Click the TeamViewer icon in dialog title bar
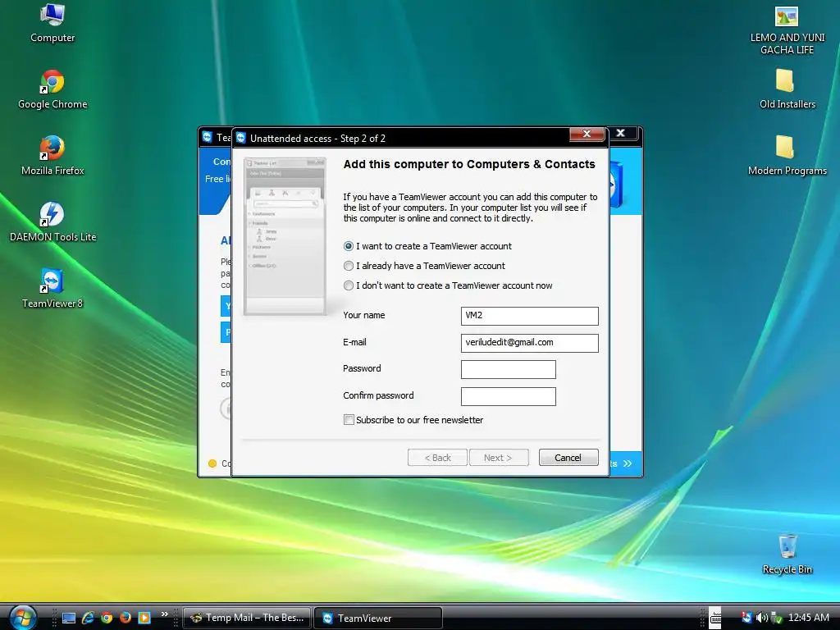This screenshot has width=840, height=630. pos(241,138)
